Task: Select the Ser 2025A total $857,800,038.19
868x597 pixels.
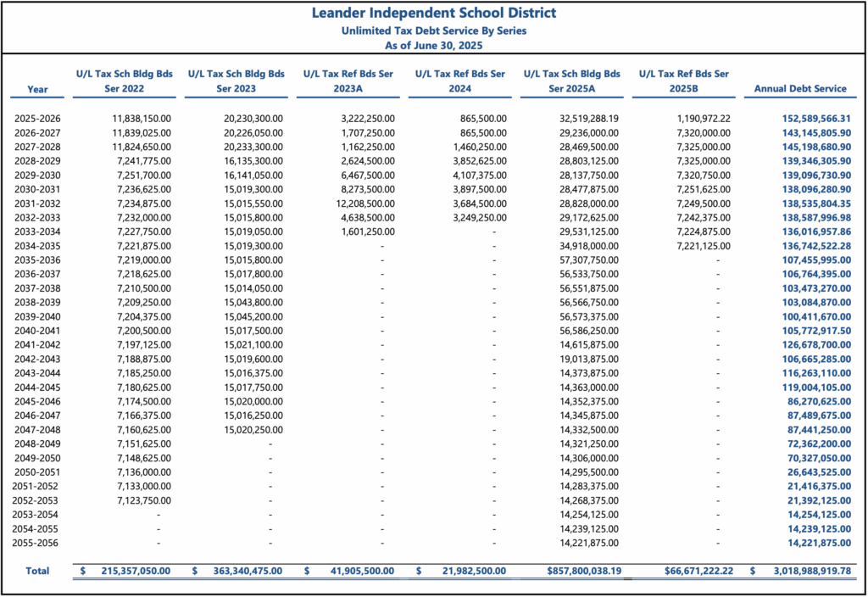Action: tap(584, 571)
